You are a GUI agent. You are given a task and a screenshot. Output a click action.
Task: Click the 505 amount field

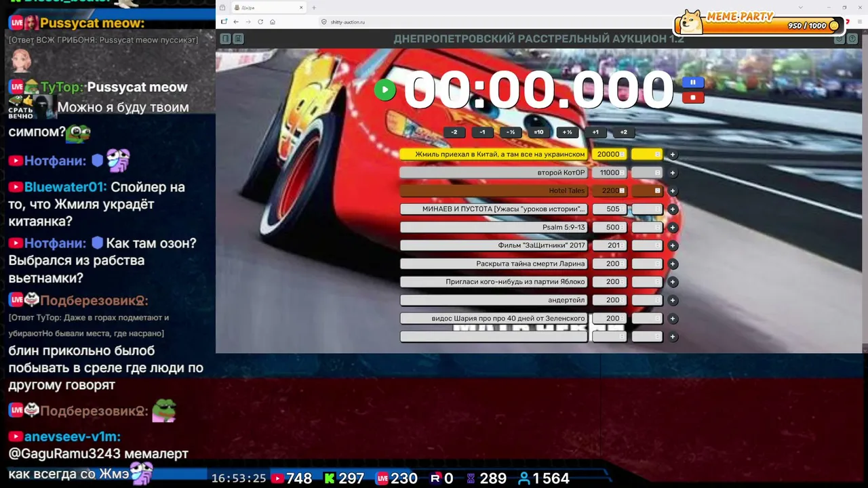point(609,209)
